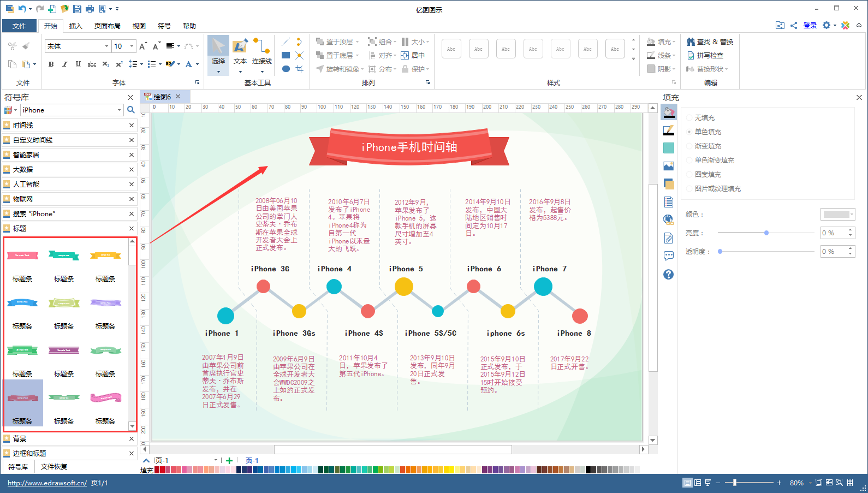This screenshot has height=493, width=868.
Task: Click 居中 center alignment icon
Action: pos(413,55)
